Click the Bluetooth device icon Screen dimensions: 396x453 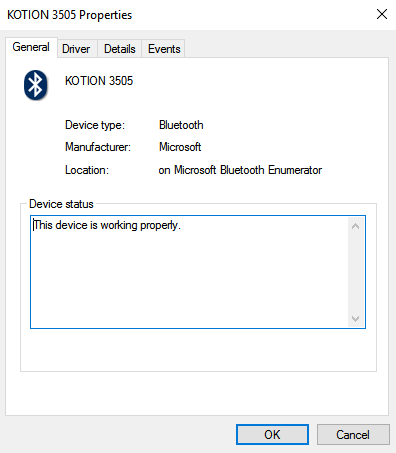tap(36, 85)
